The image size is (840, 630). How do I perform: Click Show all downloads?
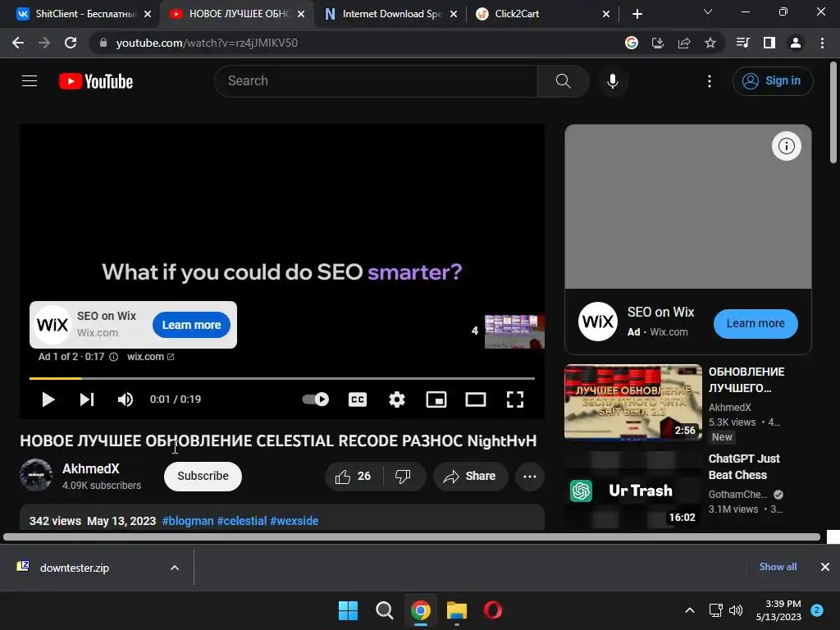[778, 567]
